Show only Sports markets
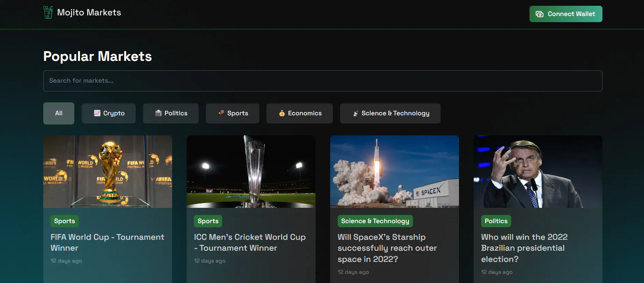The width and height of the screenshot is (644, 283). pos(232,113)
